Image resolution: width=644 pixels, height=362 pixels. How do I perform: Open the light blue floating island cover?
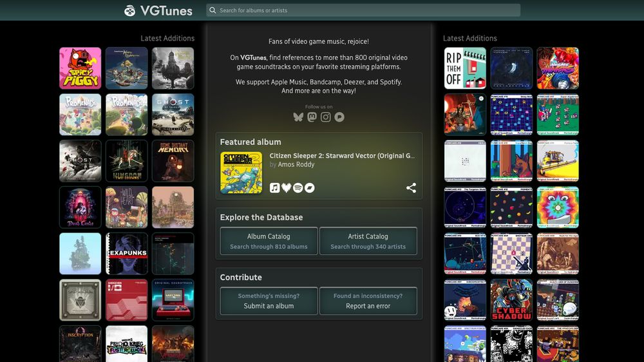click(80, 254)
